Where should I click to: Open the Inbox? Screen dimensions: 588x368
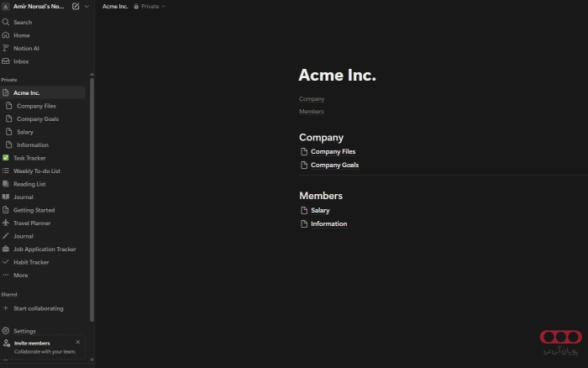tap(21, 61)
